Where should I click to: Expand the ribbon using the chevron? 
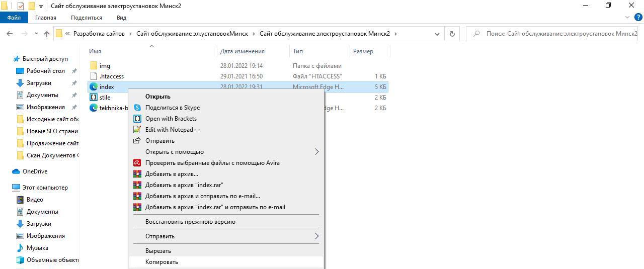coord(627,17)
